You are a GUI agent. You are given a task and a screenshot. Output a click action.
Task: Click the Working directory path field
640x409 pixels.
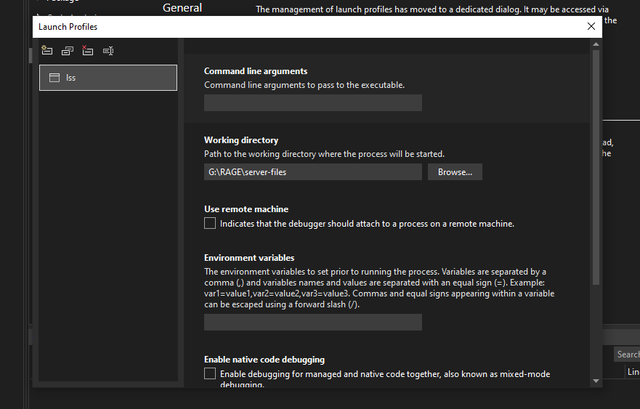[313, 172]
